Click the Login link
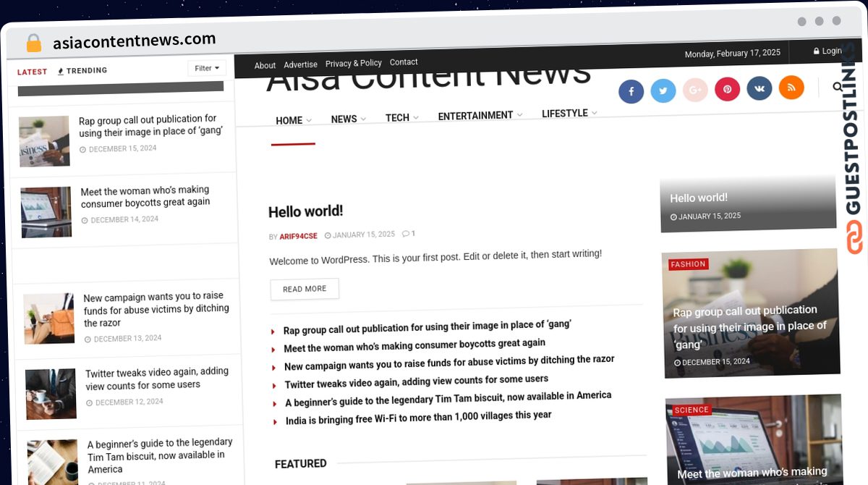 click(x=827, y=51)
